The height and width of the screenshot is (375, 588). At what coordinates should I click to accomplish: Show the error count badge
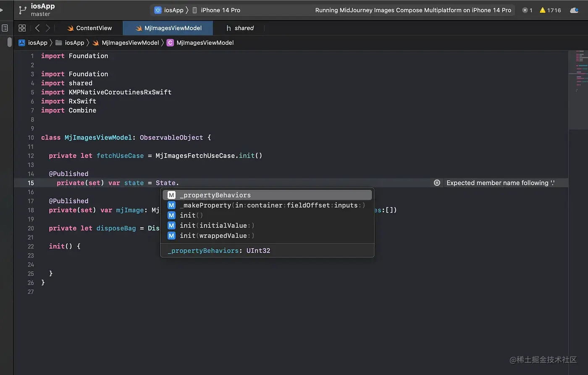click(x=527, y=10)
